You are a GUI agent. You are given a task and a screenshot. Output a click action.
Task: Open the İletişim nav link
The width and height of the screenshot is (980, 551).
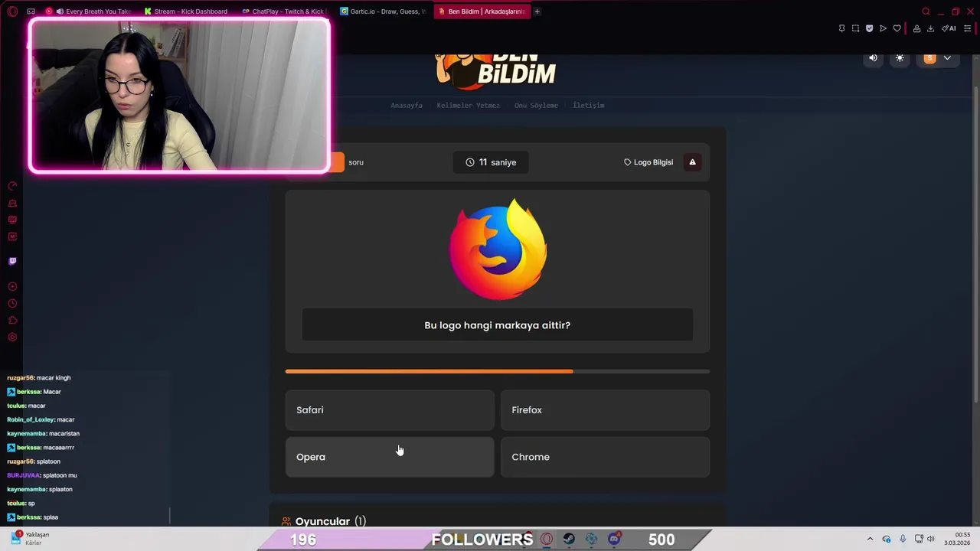click(589, 106)
